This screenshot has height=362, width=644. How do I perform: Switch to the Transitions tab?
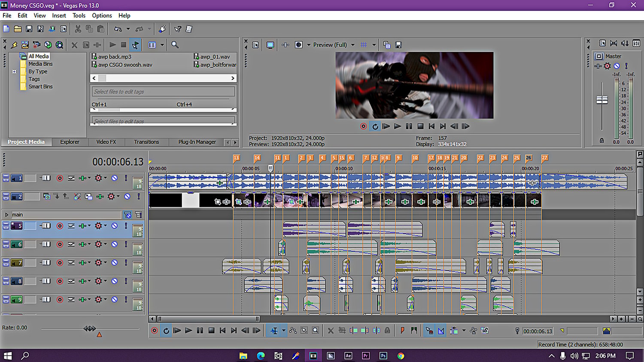pyautogui.click(x=146, y=142)
